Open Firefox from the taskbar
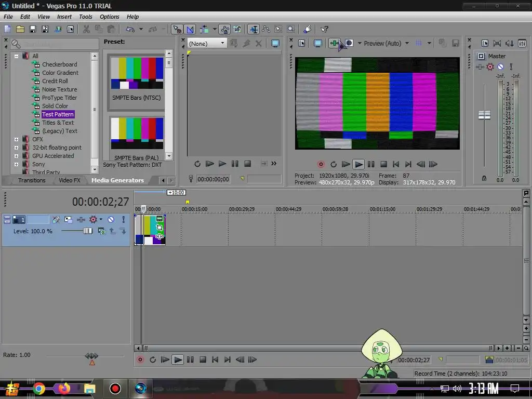 (x=64, y=389)
